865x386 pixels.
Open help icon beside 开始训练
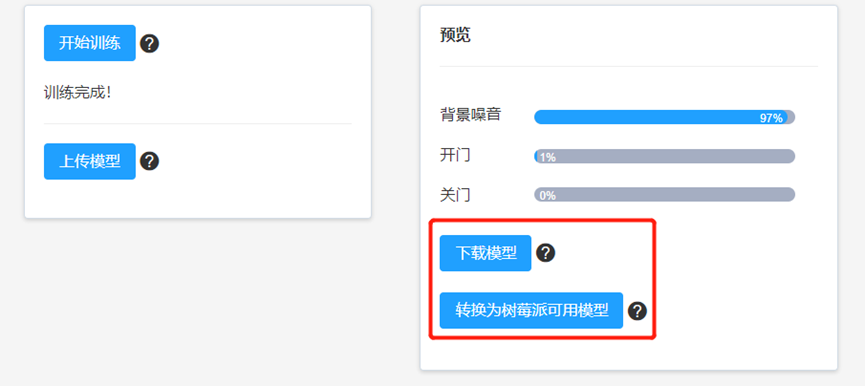149,44
